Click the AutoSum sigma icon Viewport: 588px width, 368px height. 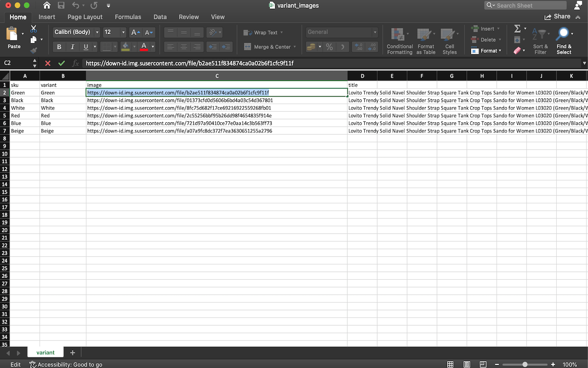pyautogui.click(x=517, y=29)
